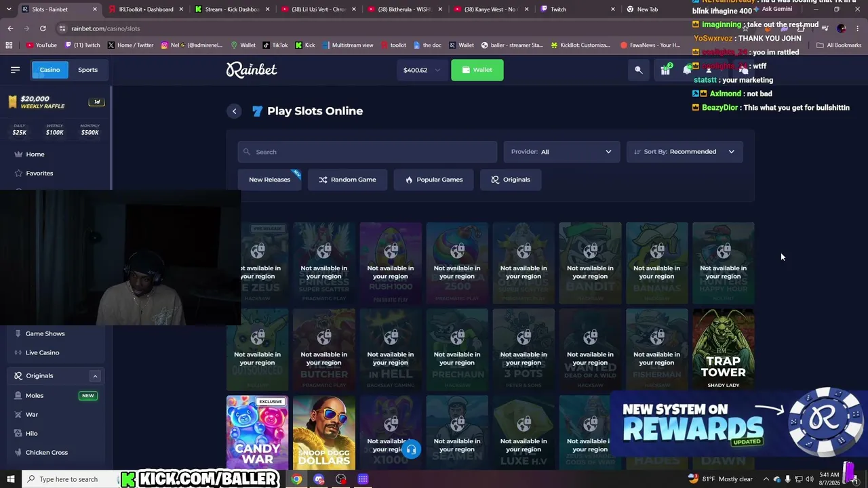This screenshot has width=868, height=488.
Task: Open the site search magnifier icon
Action: pyautogui.click(x=639, y=70)
